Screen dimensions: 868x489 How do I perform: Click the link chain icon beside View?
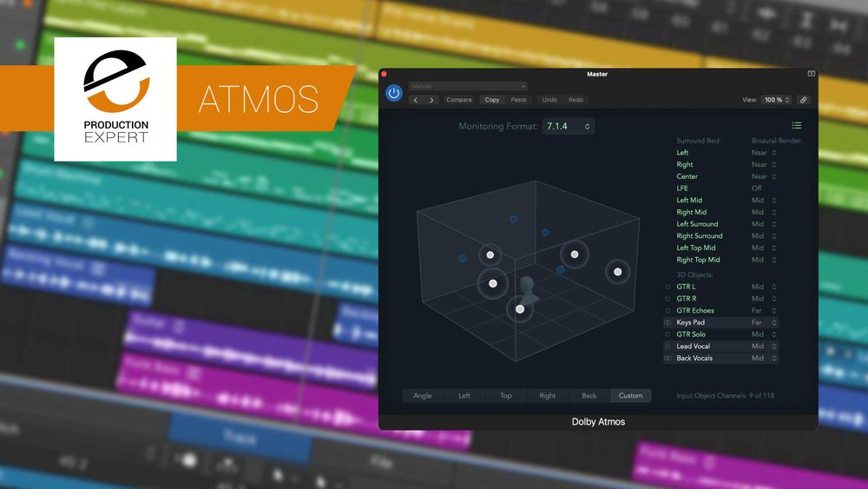point(803,100)
